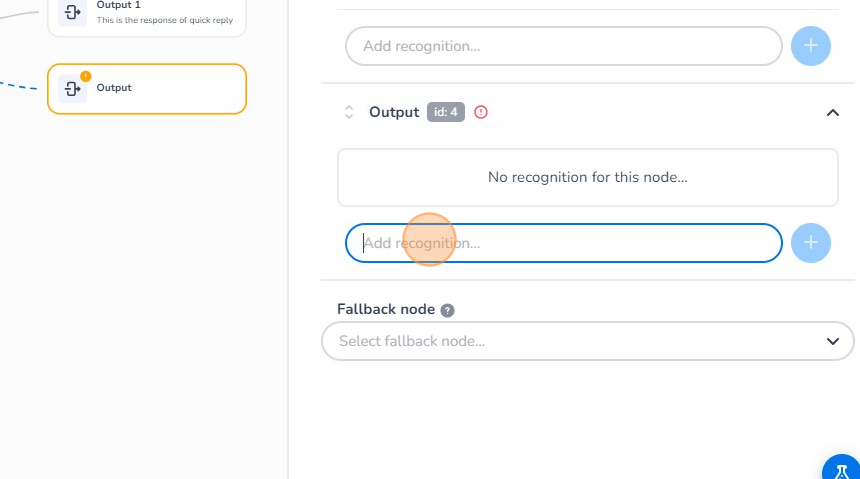Click the Output 1 node's arrow icon
860x479 pixels.
(x=72, y=12)
